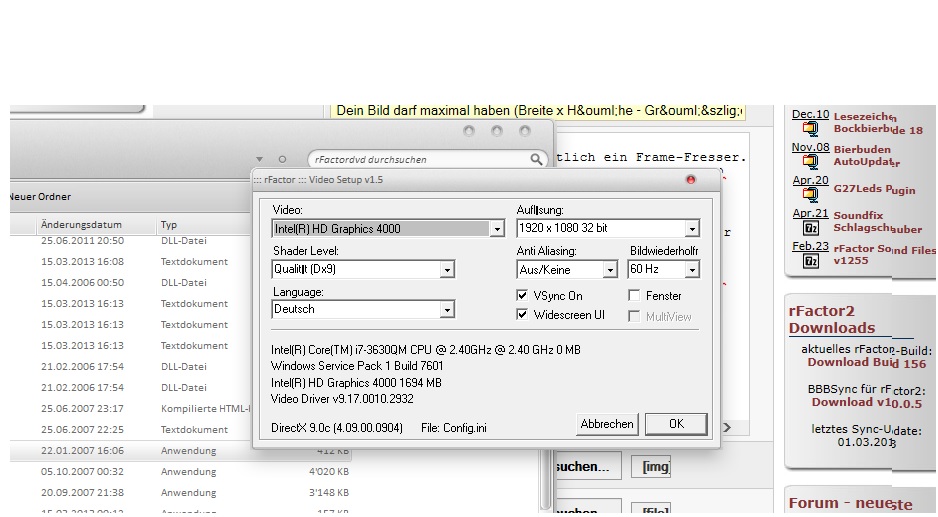
Task: Click the monitor icon beside Lesezeichen Bockbierbude
Action: (x=811, y=129)
